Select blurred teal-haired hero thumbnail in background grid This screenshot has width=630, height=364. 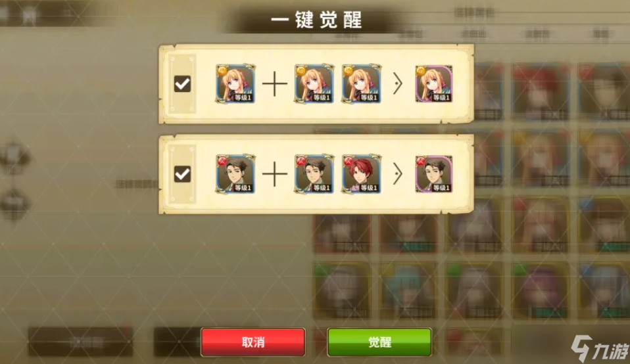coord(408,290)
